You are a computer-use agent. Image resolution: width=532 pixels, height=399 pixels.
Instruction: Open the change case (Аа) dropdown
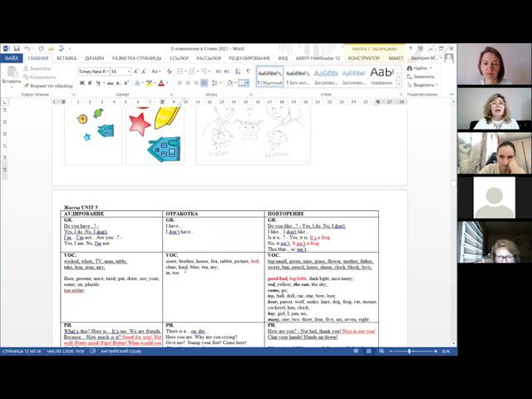coord(155,71)
